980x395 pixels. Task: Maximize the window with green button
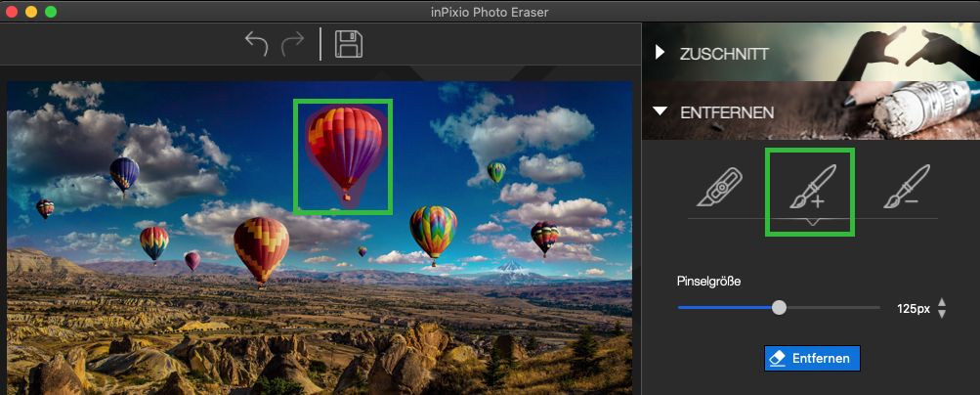pyautogui.click(x=51, y=12)
